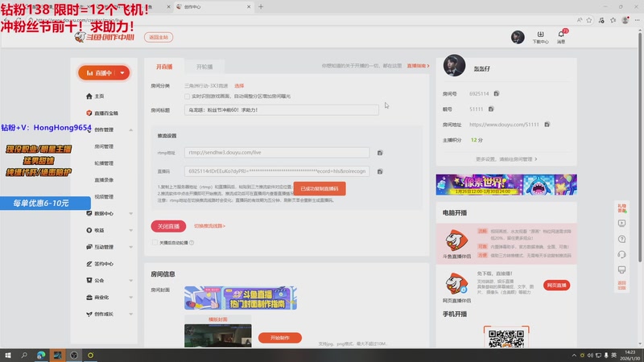Click the copy icon next to 房间地址 URL
This screenshot has height=362, width=644.
click(x=547, y=125)
